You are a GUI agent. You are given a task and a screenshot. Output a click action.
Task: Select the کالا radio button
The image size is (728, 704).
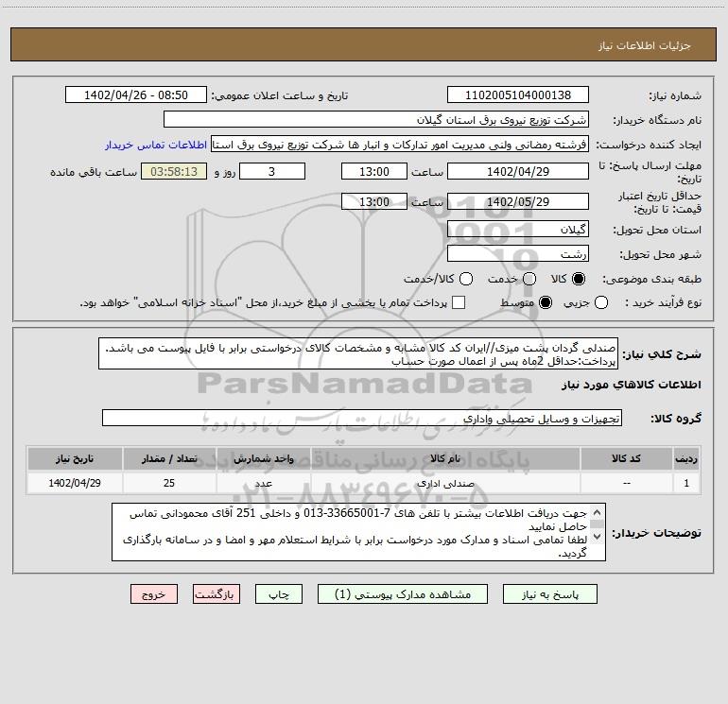click(x=579, y=279)
